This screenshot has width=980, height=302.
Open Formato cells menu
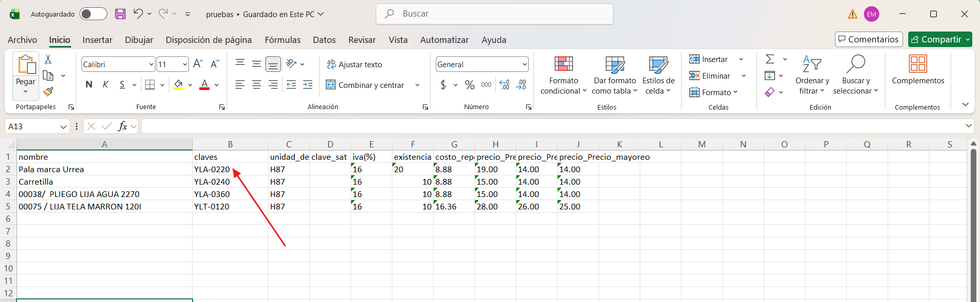[x=713, y=93]
